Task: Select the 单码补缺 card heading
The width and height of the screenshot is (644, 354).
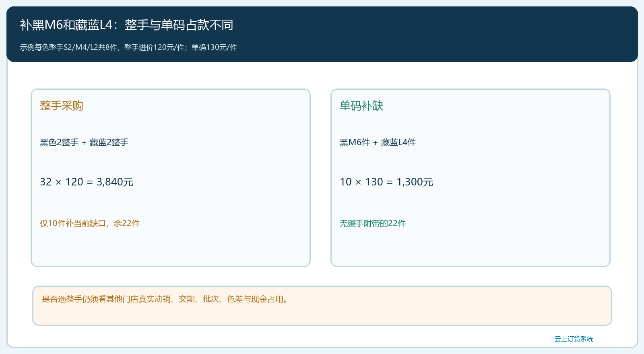Action: click(x=361, y=106)
